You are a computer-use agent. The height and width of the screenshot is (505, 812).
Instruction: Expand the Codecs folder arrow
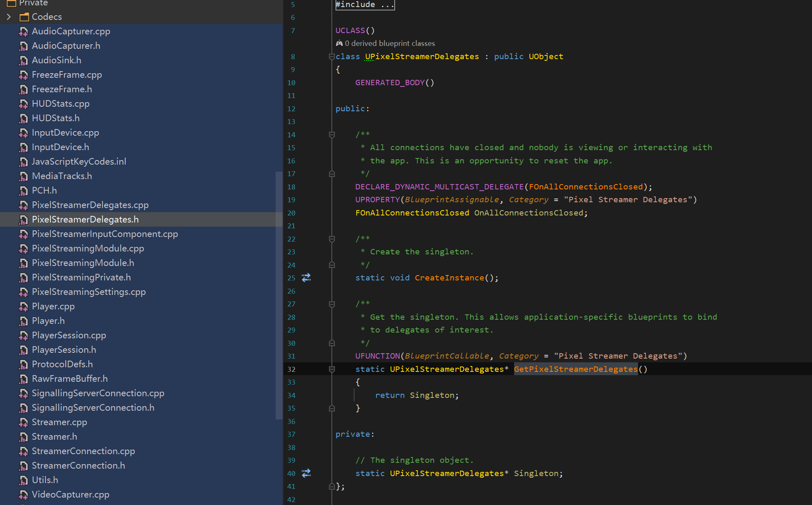[x=9, y=17]
